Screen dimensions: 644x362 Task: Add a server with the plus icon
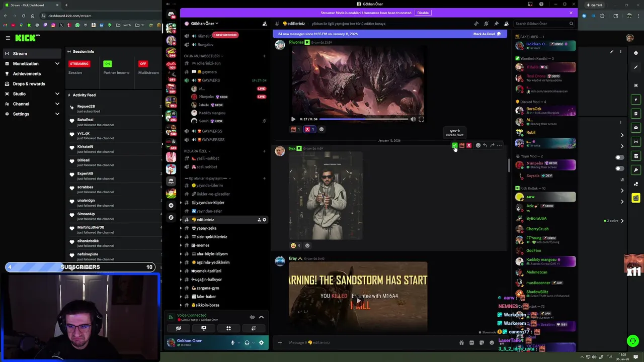pyautogui.click(x=171, y=205)
